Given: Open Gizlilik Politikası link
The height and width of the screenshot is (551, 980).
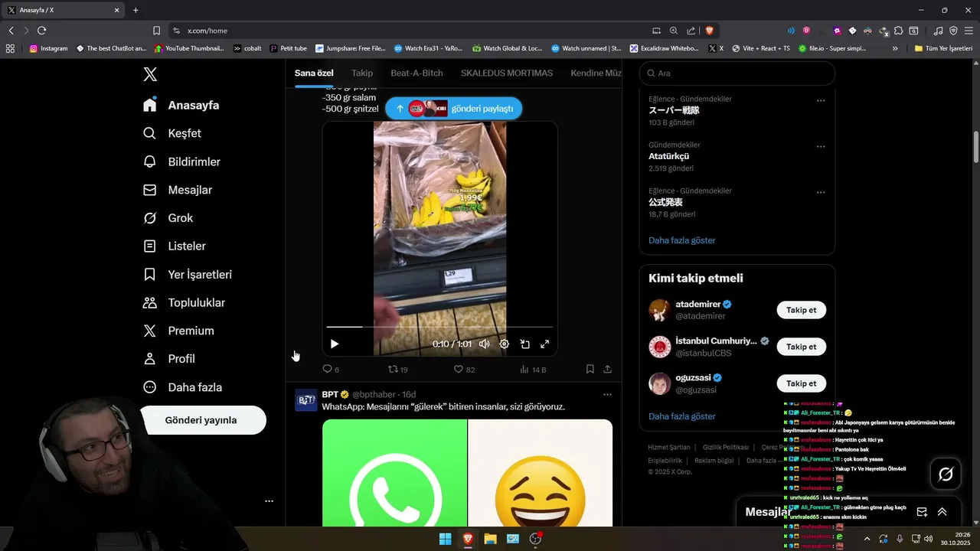Looking at the screenshot, I should click(725, 447).
